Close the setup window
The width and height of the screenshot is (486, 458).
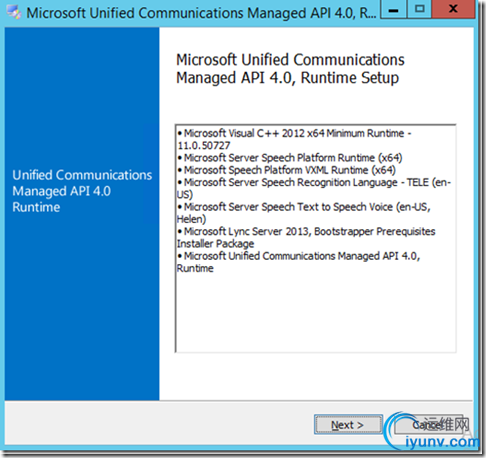click(453, 9)
